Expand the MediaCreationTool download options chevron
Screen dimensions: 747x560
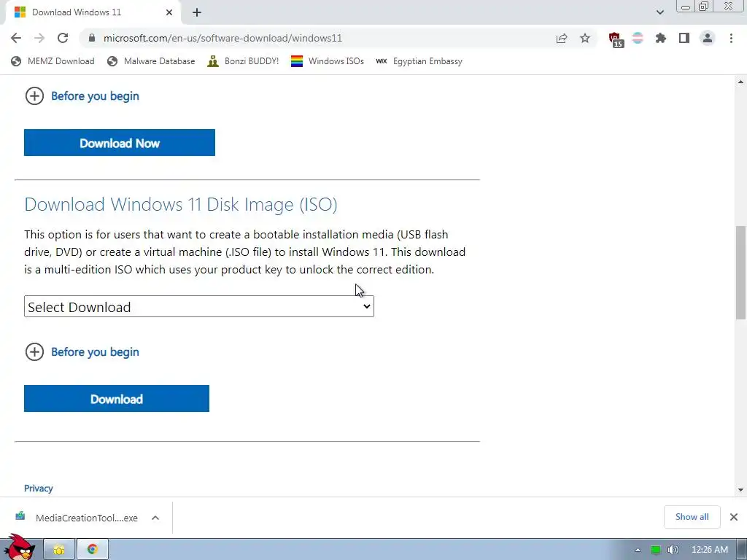(x=155, y=518)
